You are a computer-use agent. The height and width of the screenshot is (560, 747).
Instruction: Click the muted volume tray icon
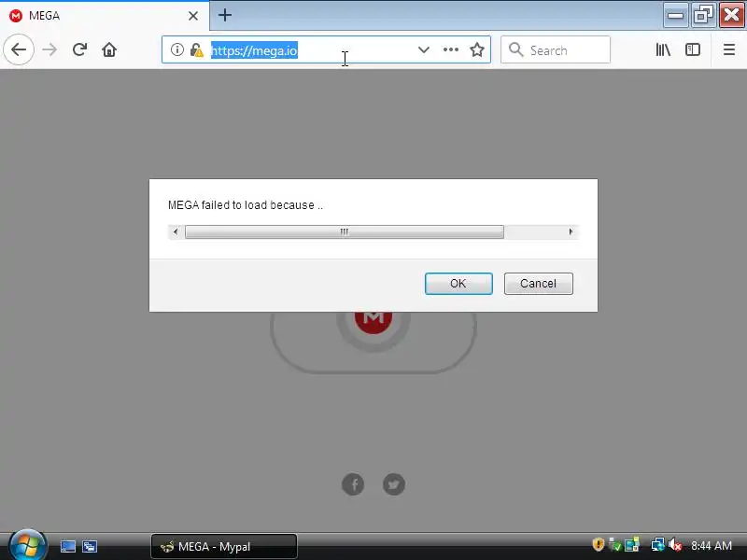point(675,544)
